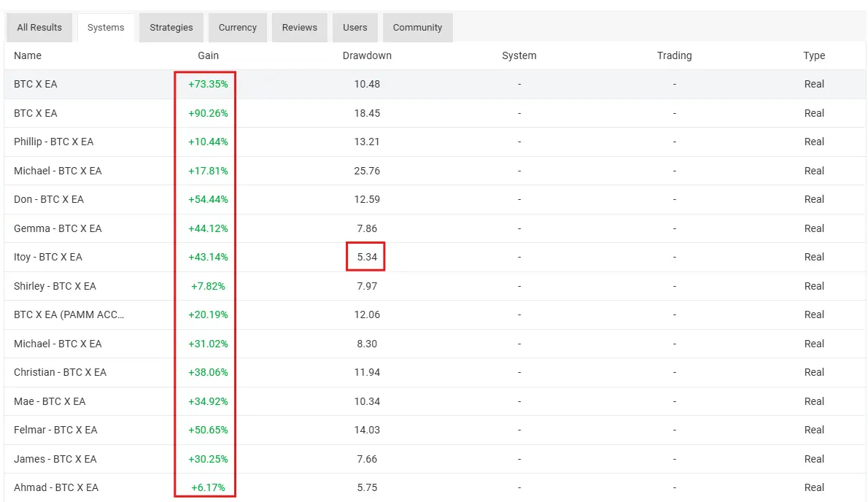This screenshot has width=868, height=502.
Task: Open BTC X EA (PAMM ACC... entry
Action: (x=69, y=314)
